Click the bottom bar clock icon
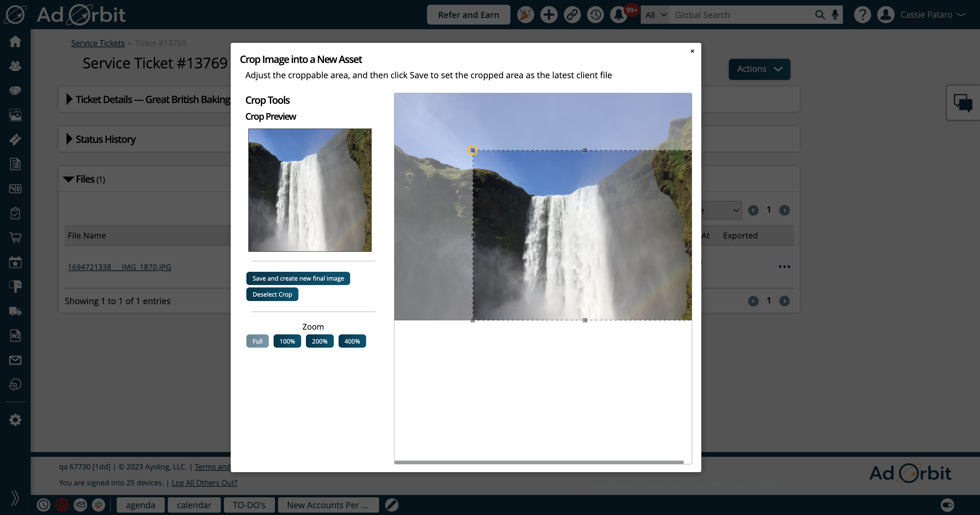 [x=43, y=505]
